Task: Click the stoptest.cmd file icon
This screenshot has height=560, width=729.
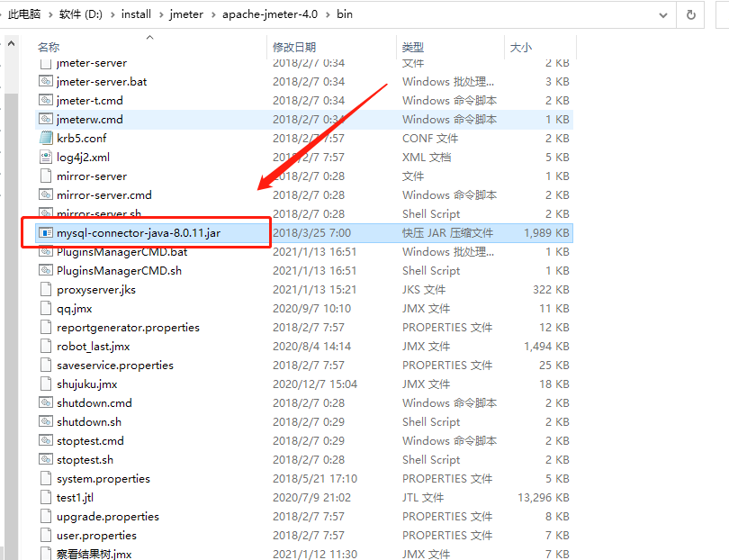Action: click(46, 441)
